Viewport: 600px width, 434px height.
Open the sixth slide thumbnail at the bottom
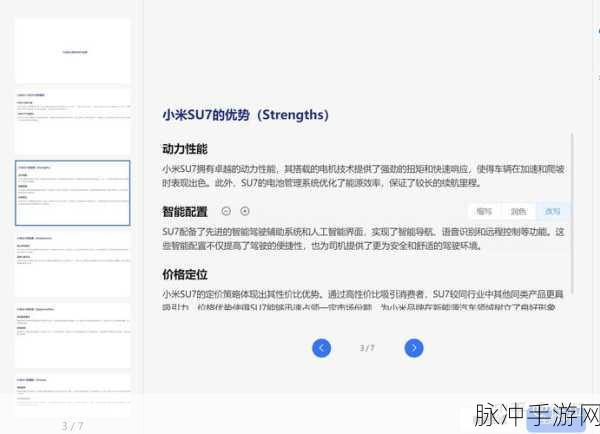click(73, 396)
